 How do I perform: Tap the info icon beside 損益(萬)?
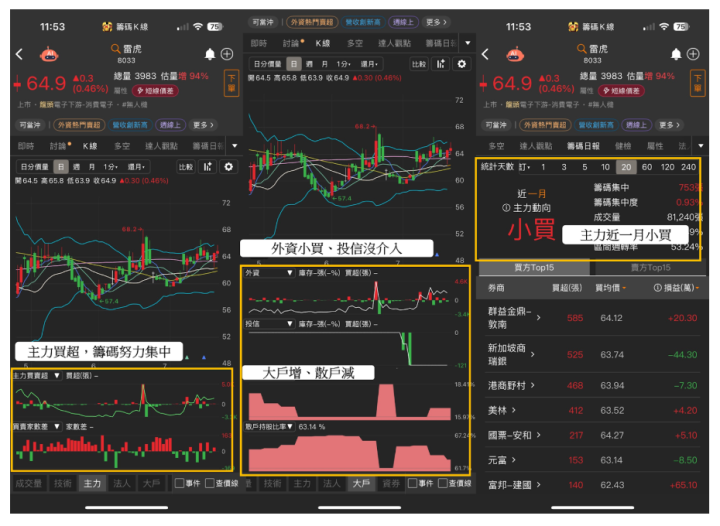[657, 288]
